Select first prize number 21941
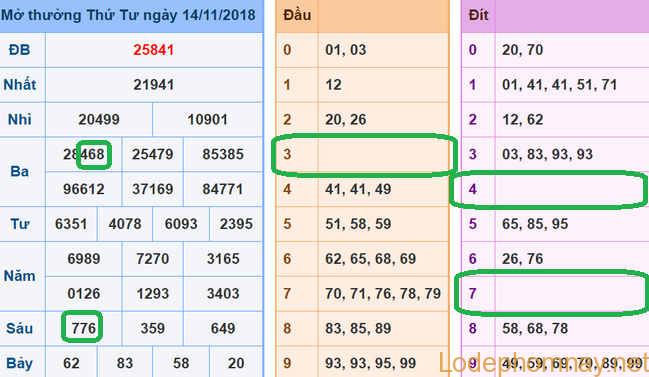 [x=154, y=85]
